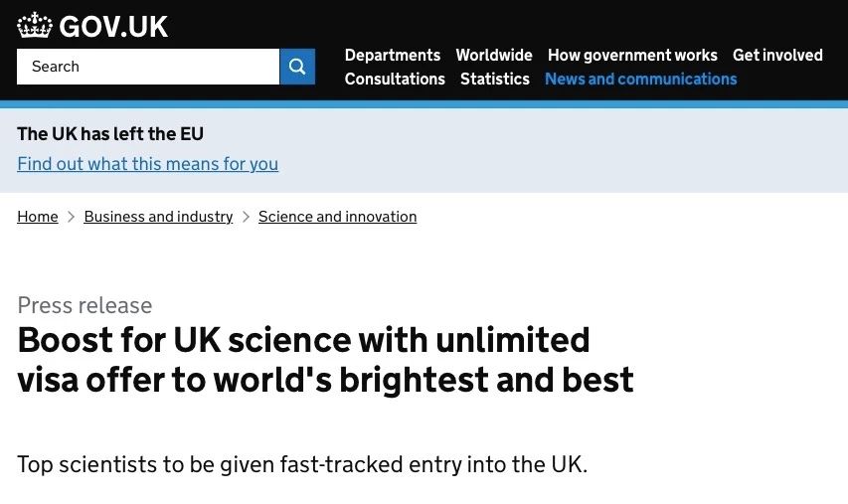Screen dimensions: 848x504
Task: Select News and communications link
Action: [640, 80]
